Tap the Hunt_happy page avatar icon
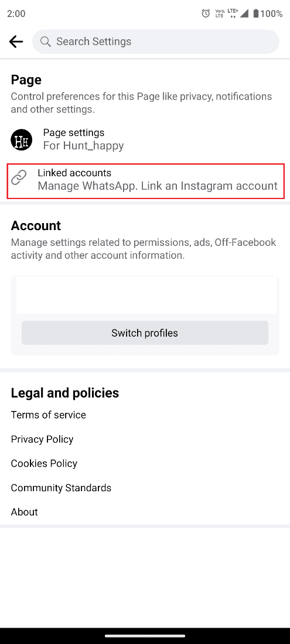Screen dimensions: 290x644 pos(21,140)
